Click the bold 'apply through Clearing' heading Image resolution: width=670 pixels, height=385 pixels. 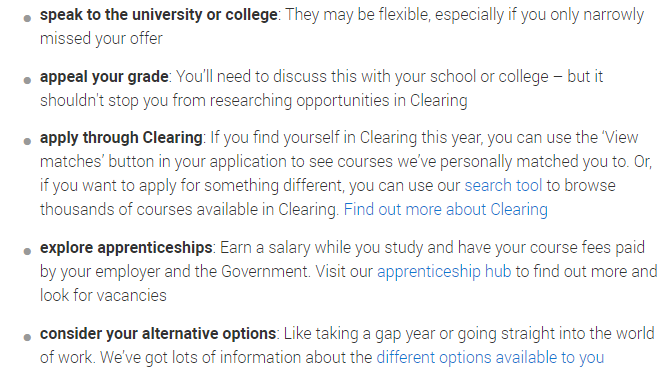[121, 138]
